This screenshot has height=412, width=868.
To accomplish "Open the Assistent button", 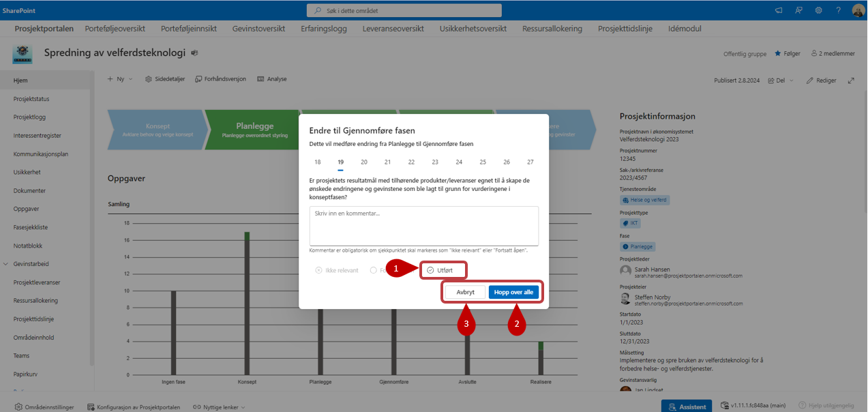I will [x=686, y=407].
